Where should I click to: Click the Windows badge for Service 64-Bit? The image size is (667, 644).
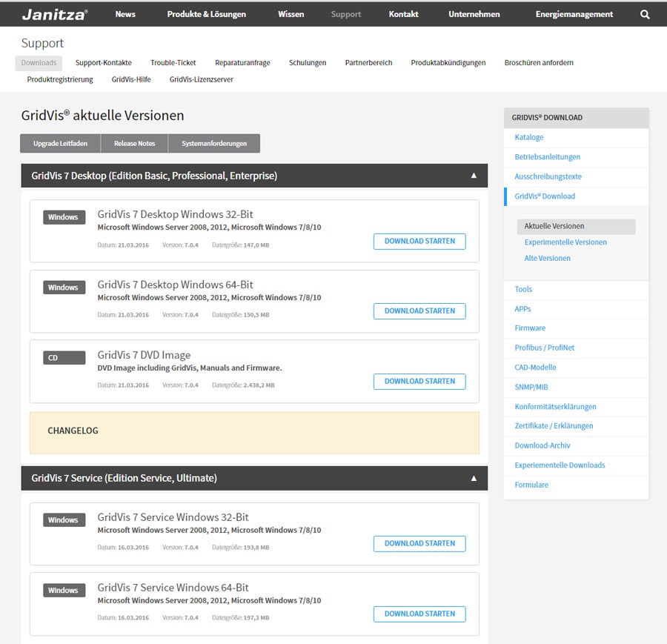pos(64,590)
